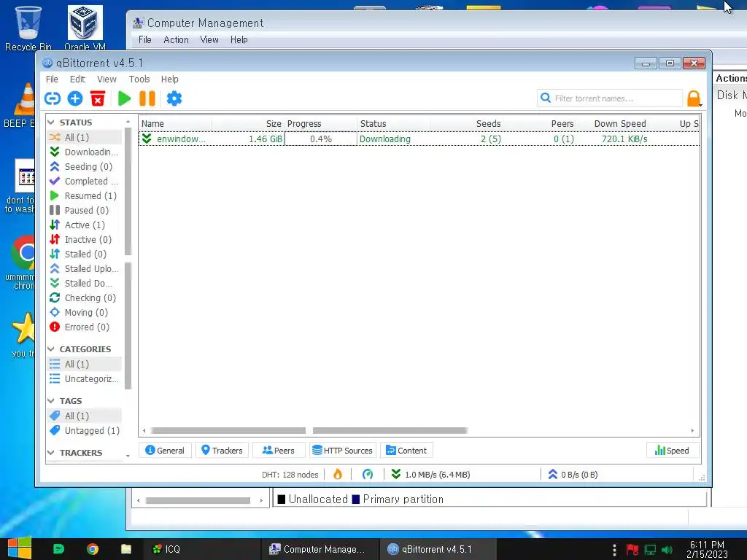Collapse the CATEGORIES section
The width and height of the screenshot is (747, 560).
pyautogui.click(x=51, y=349)
